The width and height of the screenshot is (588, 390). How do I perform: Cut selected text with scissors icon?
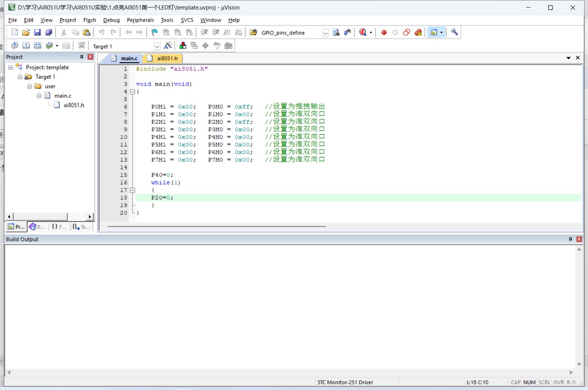[x=64, y=33]
